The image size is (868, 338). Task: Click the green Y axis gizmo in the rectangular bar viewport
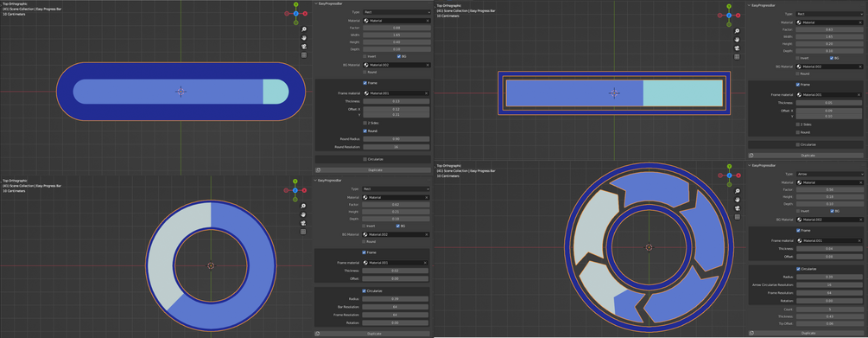coord(729,5)
